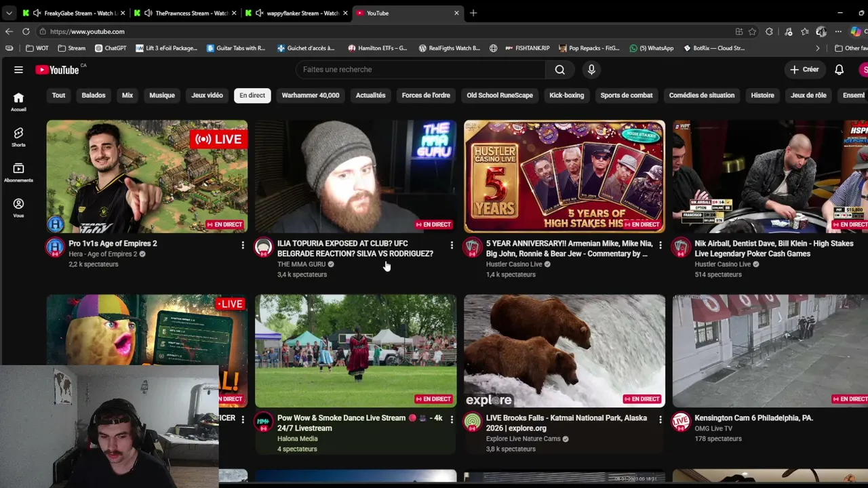Select the En direct filter chip

coord(252,96)
